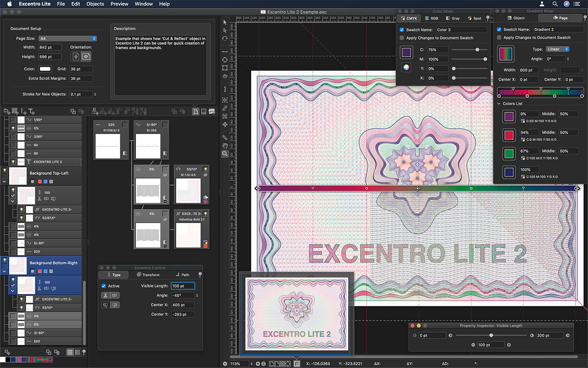The image size is (588, 368).
Task: Toggle Gradient Mixer Swatch Name checkbox
Action: pos(499,29)
